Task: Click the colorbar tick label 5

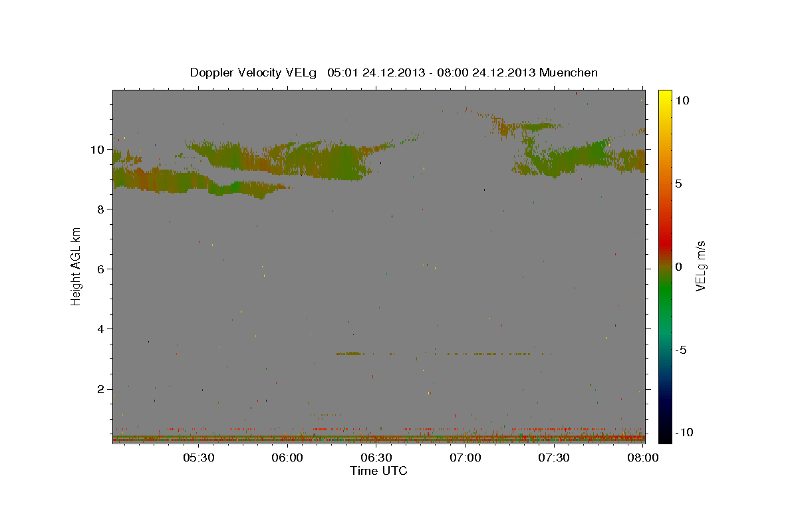Action: [x=678, y=184]
